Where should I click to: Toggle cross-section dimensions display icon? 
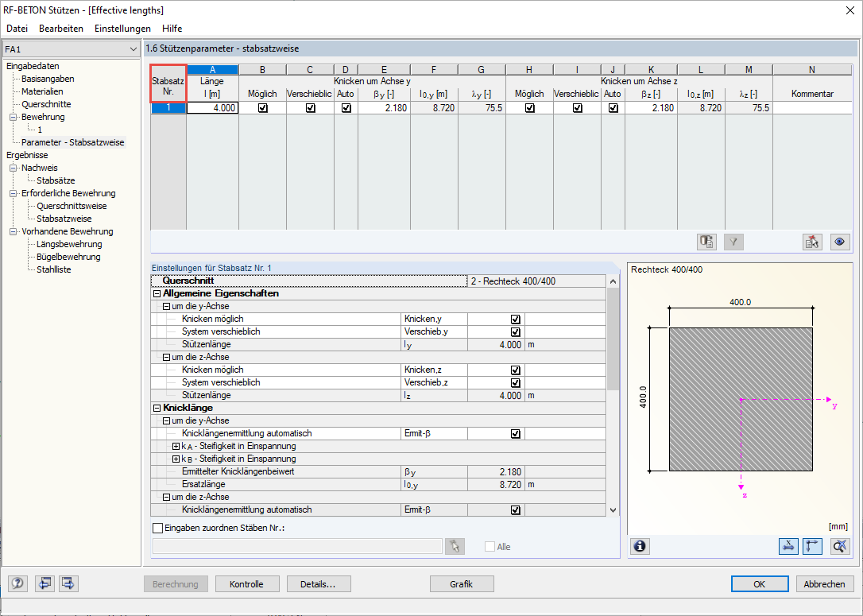(788, 546)
